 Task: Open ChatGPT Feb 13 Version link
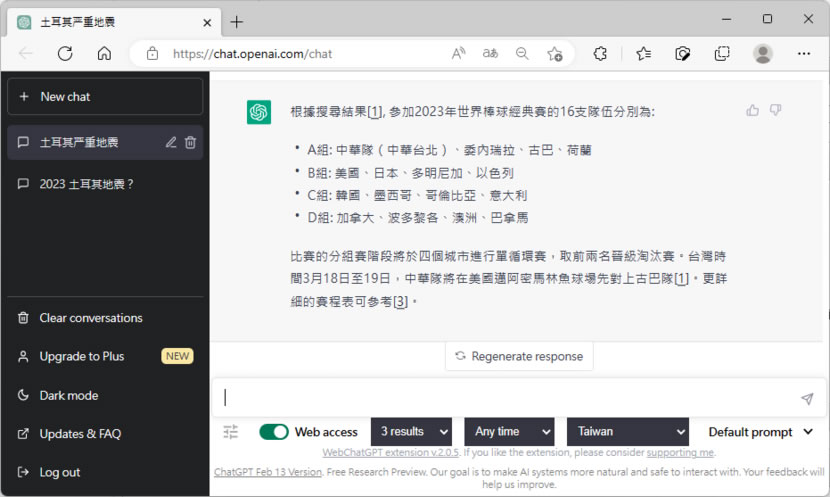coord(268,472)
